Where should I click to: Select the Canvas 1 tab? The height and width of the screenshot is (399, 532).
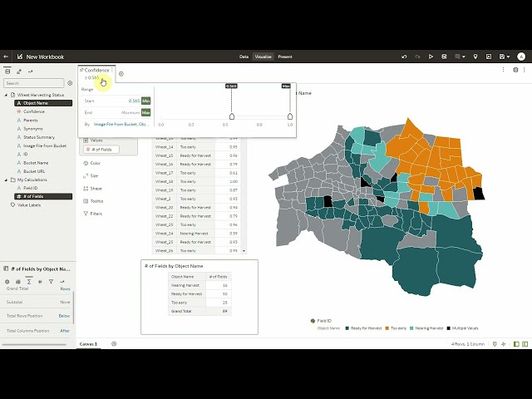88,343
